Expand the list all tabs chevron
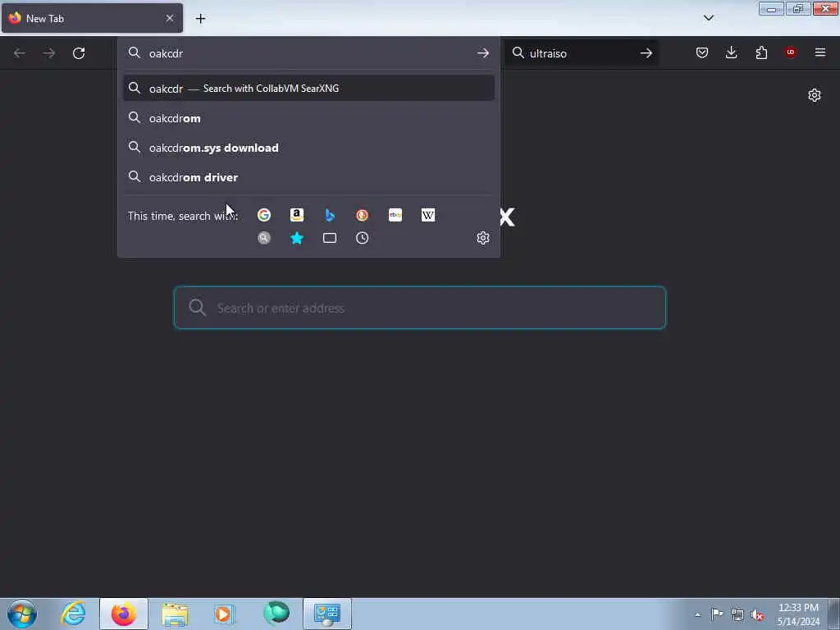The height and width of the screenshot is (630, 840). click(709, 18)
